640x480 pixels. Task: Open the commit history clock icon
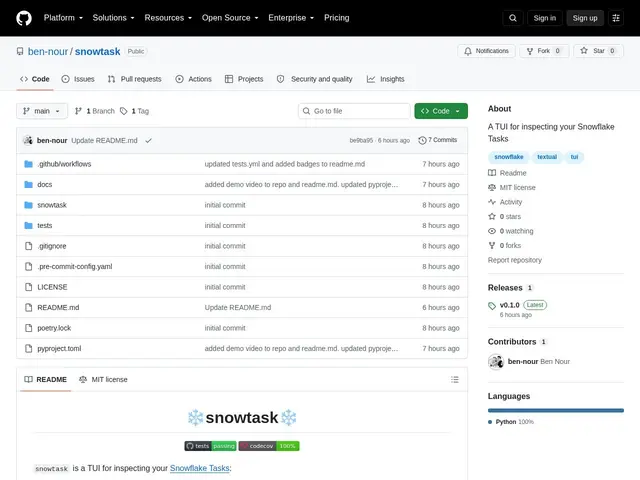tap(422, 140)
